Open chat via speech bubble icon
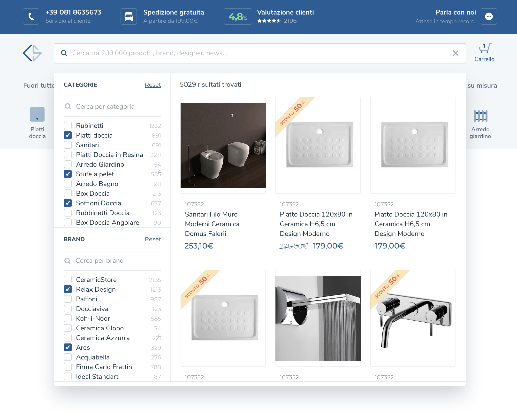Image resolution: width=517 pixels, height=420 pixels. [489, 16]
